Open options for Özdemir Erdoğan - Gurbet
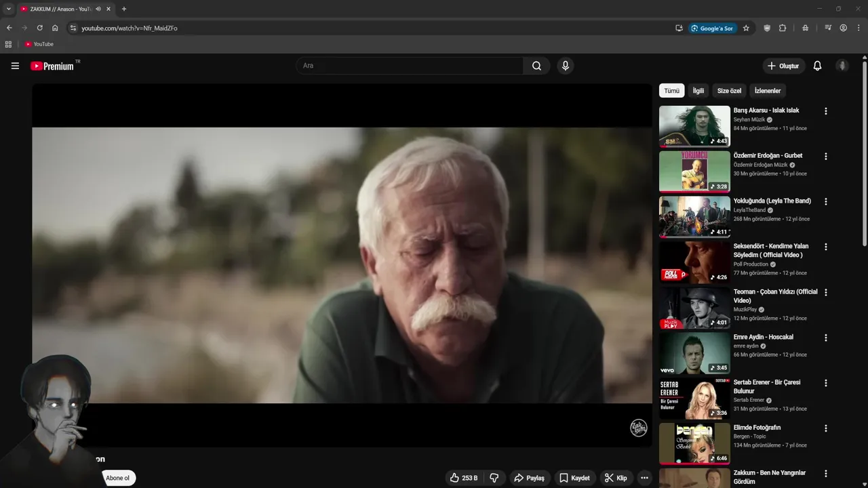868x488 pixels. click(x=825, y=157)
